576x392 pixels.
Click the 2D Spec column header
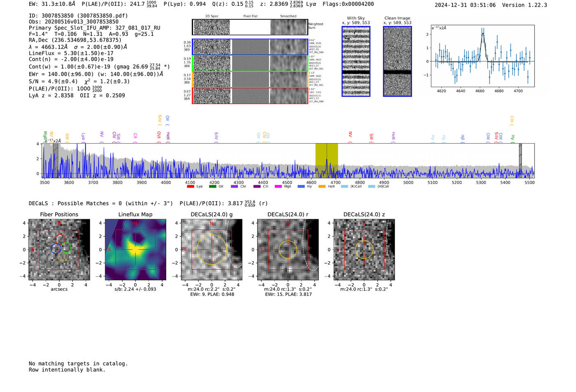(x=212, y=16)
